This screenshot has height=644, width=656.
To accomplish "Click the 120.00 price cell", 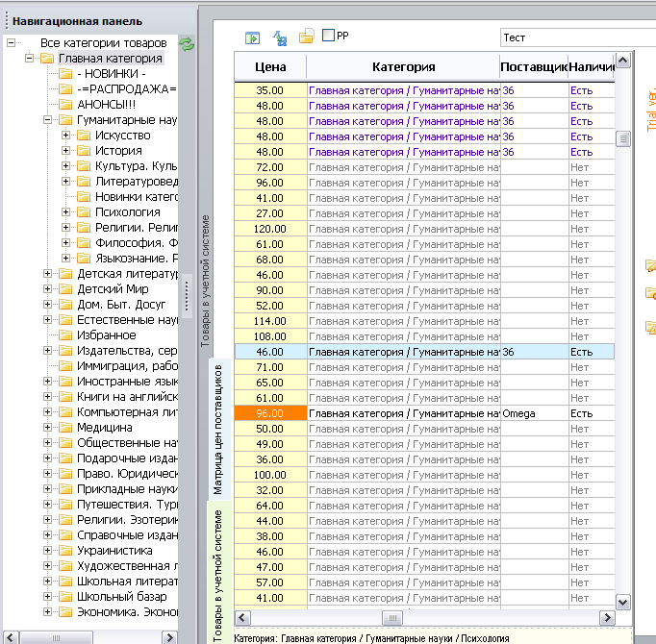I will tap(270, 229).
